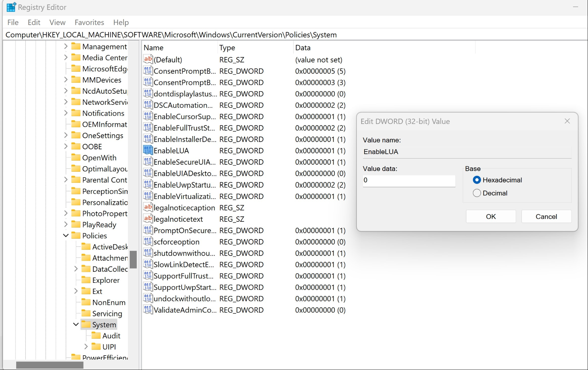Expand the UIPI tree node
Image resolution: width=588 pixels, height=370 pixels.
86,346
